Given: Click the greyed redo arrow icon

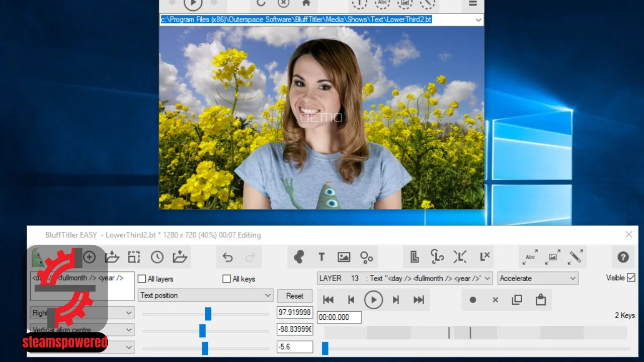Looking at the screenshot, I should coord(250,257).
